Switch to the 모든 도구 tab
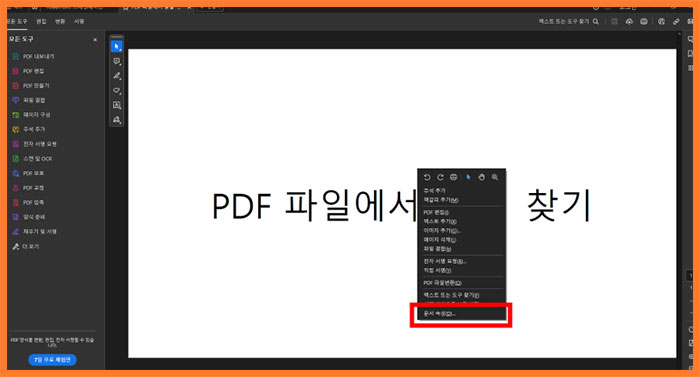Screen dimensions: 700x377 pyautogui.click(x=17, y=21)
